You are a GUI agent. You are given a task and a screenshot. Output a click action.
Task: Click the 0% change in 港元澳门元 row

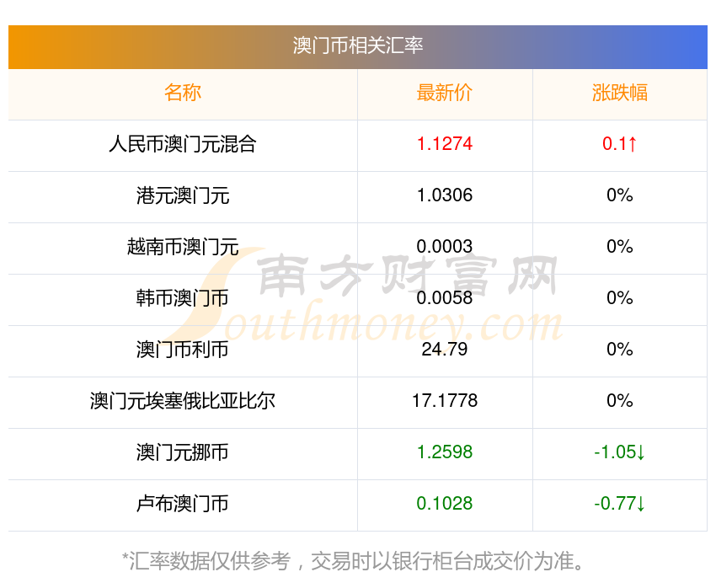(620, 195)
